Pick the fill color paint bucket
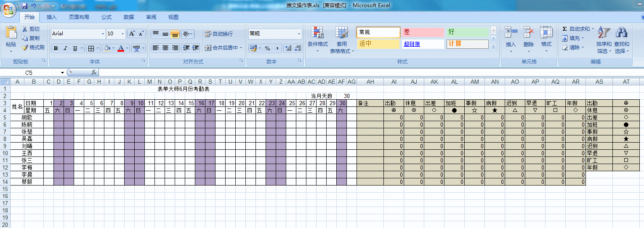This screenshot has width=644, height=228. pyautogui.click(x=107, y=48)
